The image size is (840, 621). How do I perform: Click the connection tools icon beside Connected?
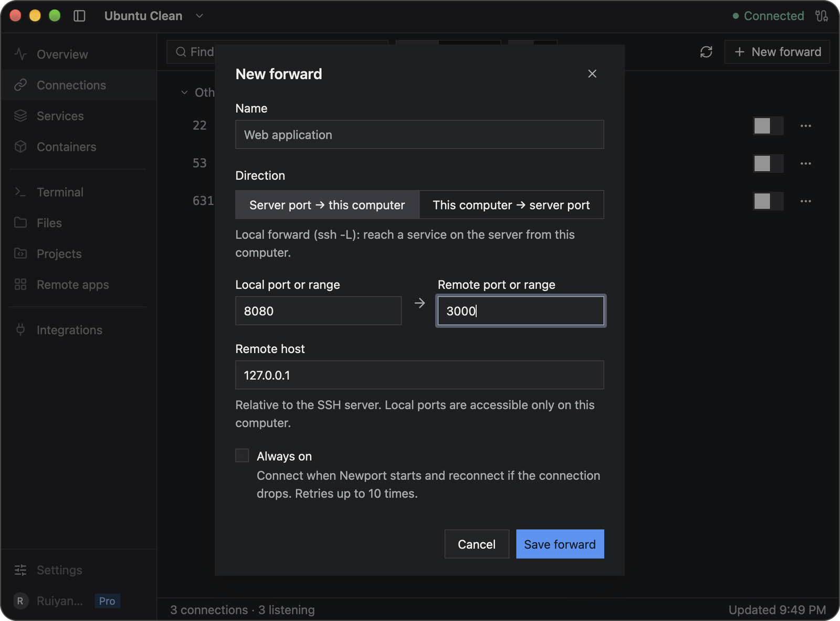coord(822,16)
